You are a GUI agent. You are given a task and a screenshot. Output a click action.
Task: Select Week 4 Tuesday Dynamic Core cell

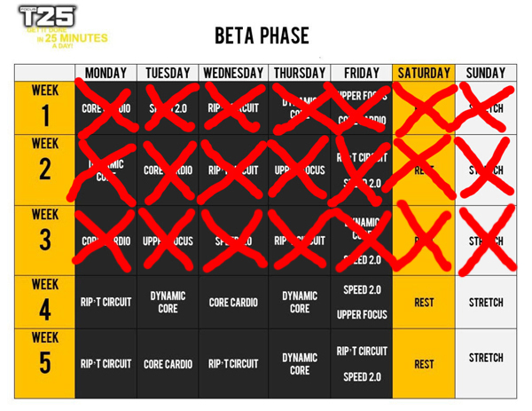[168, 302]
